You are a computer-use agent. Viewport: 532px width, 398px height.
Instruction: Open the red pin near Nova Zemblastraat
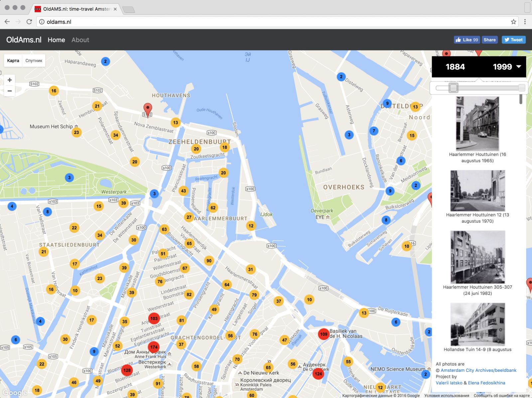(x=148, y=110)
